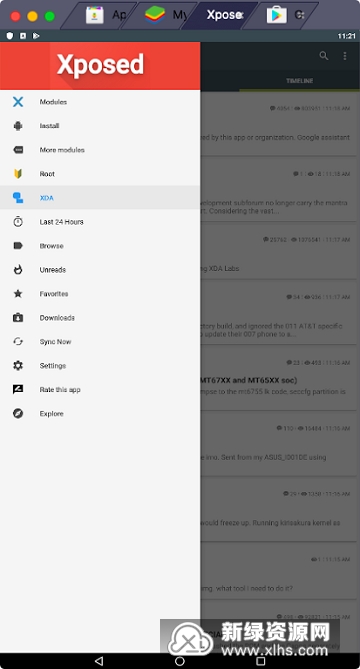Image resolution: width=360 pixels, height=669 pixels.
Task: Open Modules from the drawer
Action: 100,102
